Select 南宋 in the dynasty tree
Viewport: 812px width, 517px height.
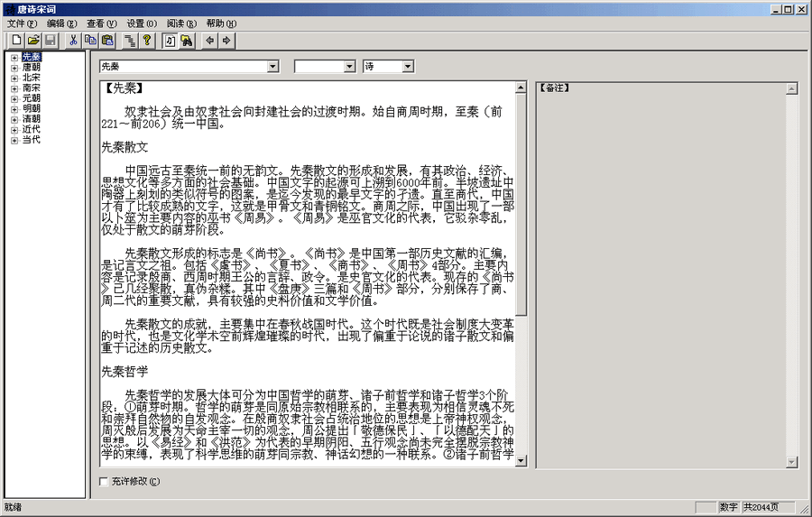[x=31, y=88]
